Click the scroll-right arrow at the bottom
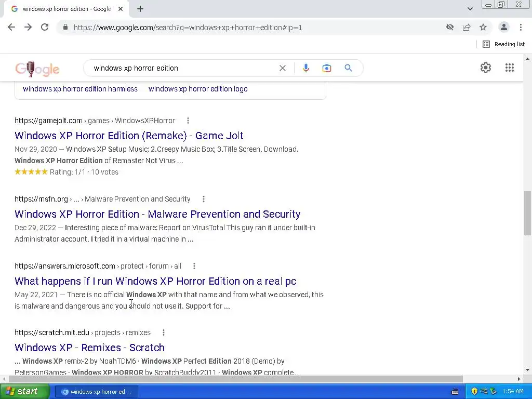 pos(519,379)
